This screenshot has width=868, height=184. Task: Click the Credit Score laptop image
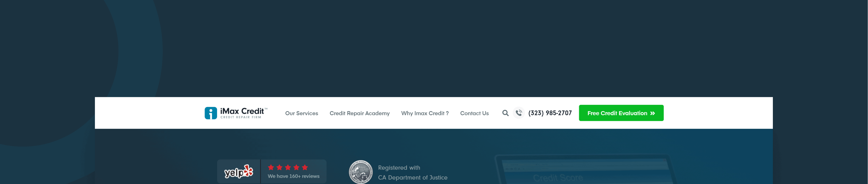pyautogui.click(x=585, y=169)
